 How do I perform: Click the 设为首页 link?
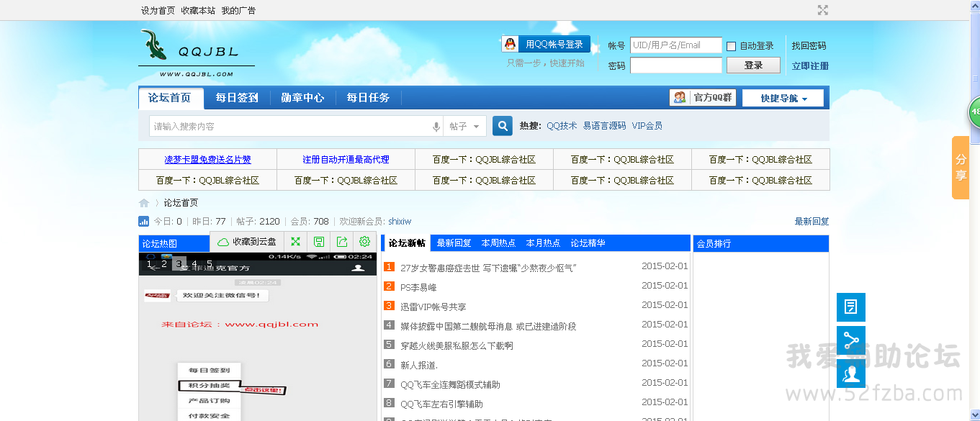click(x=158, y=11)
